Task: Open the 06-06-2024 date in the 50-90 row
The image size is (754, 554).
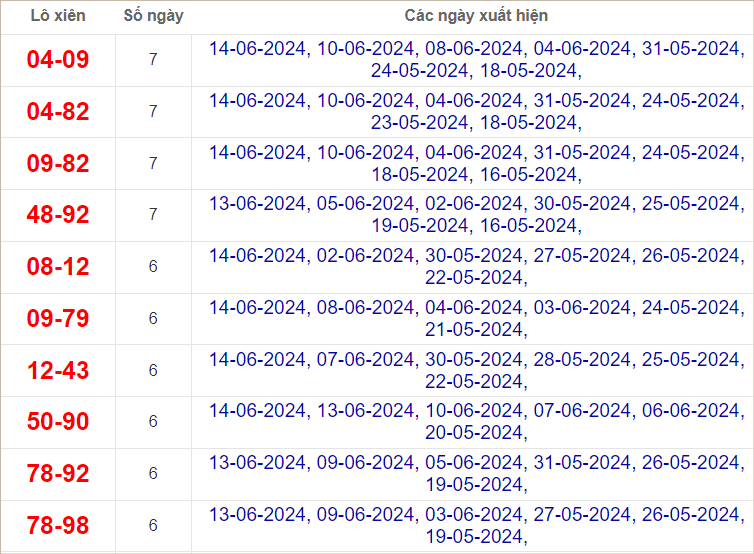Action: point(690,410)
